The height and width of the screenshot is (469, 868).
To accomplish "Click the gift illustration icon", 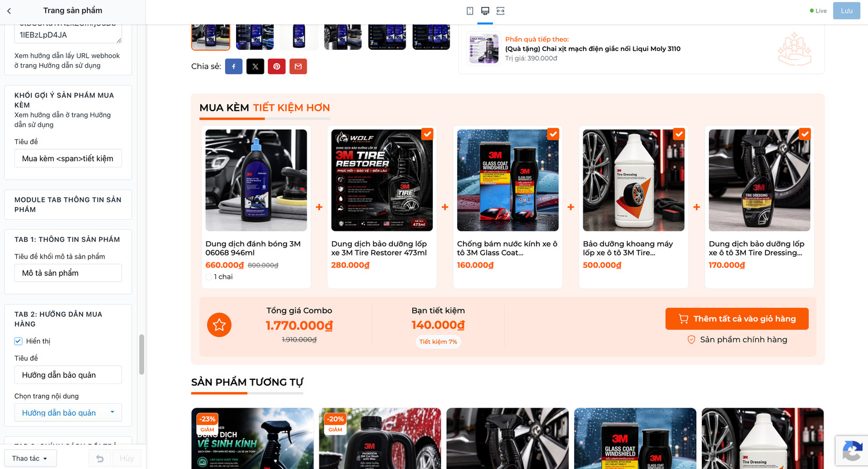I will pos(795,49).
